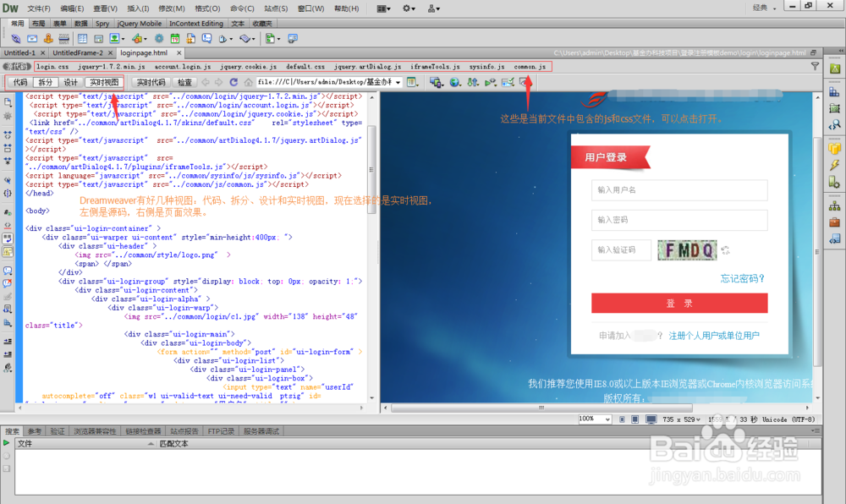This screenshot has width=846, height=504.
Task: Click the Insert Comment icon
Action: coord(206,38)
